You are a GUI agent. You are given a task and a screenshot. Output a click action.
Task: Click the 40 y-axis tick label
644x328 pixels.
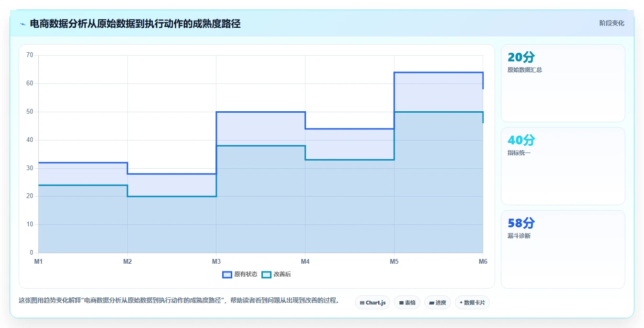(x=30, y=140)
